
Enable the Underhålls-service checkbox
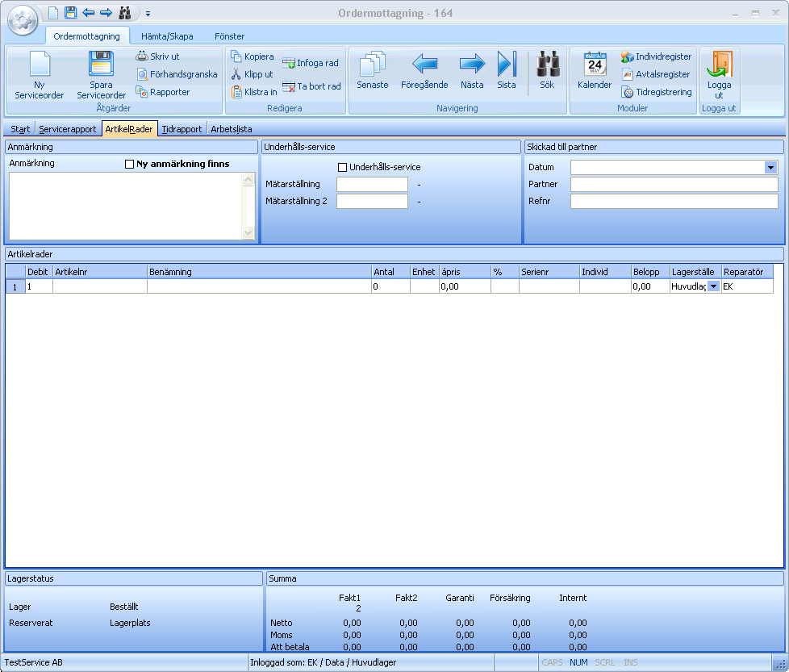343,167
